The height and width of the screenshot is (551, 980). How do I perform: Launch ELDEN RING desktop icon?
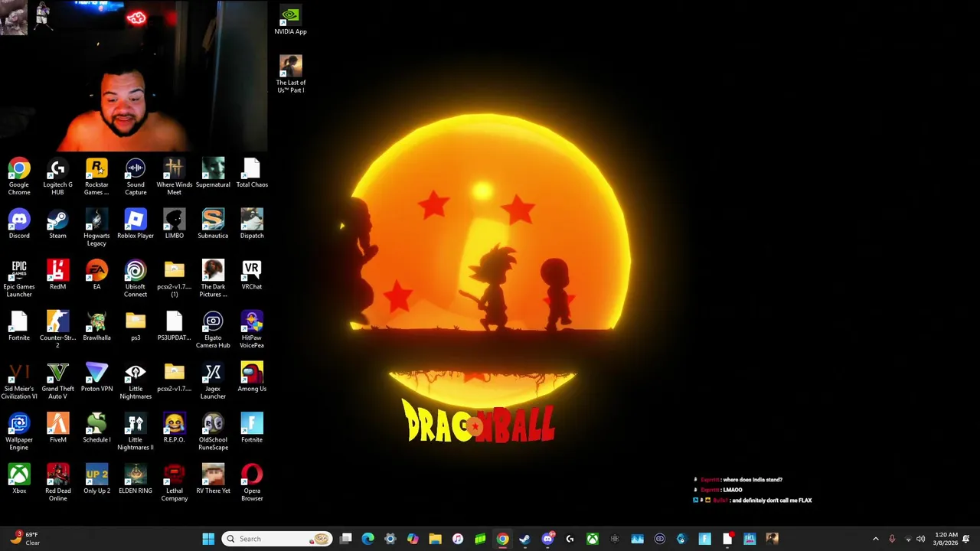tap(136, 479)
